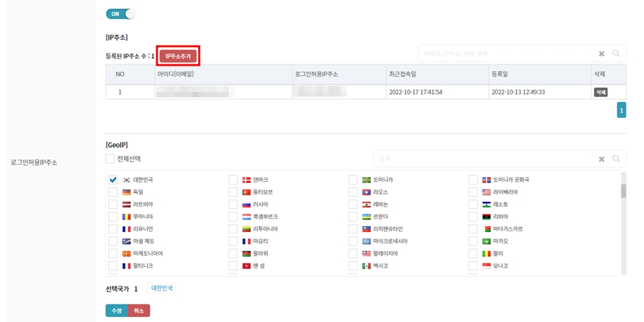Click the magnifier icon in IP address search

point(616,54)
